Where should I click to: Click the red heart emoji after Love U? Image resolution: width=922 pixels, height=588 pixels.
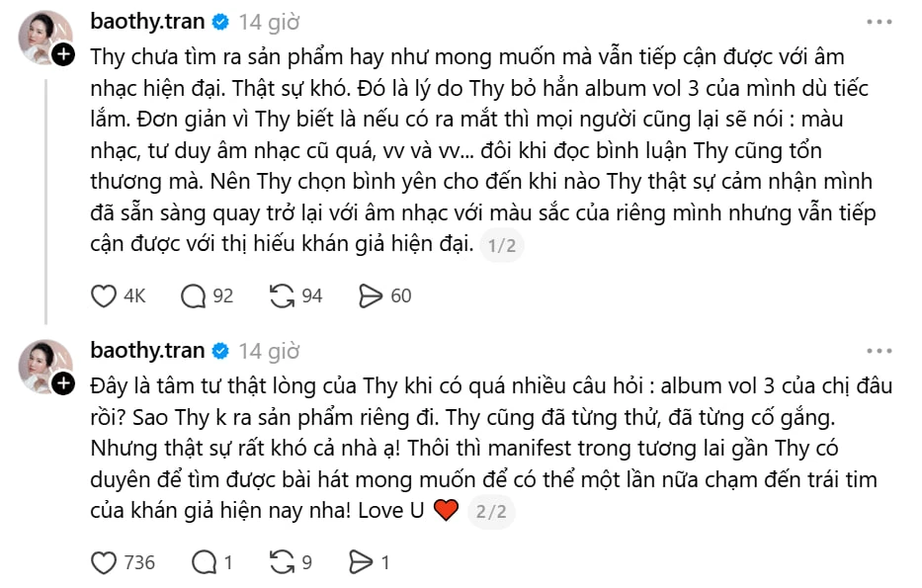444,511
